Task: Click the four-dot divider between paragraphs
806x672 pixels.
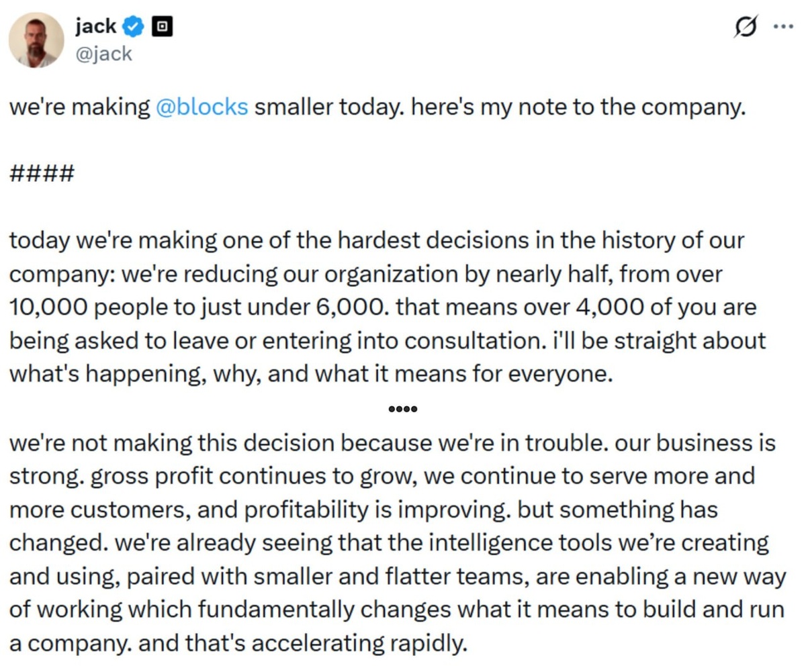Action: pyautogui.click(x=403, y=409)
